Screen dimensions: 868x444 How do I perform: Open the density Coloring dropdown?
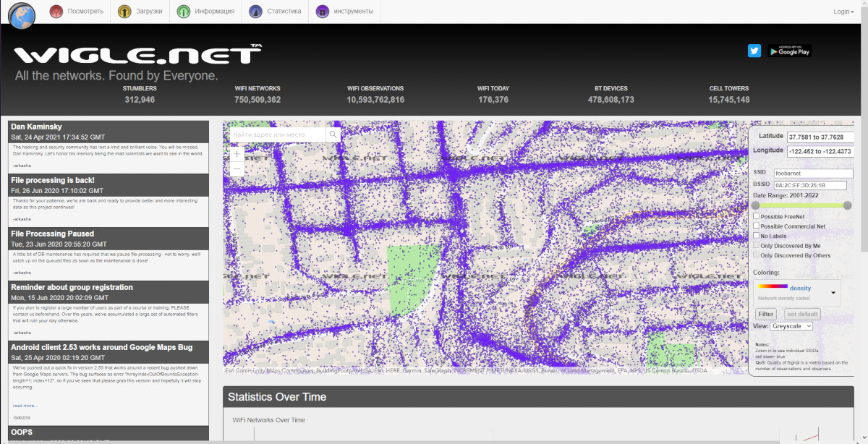(797, 292)
